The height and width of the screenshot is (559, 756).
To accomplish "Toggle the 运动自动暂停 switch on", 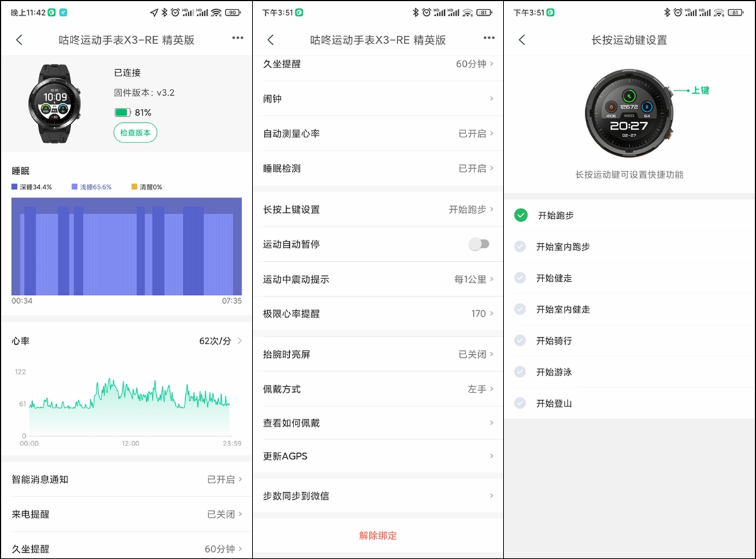I will tap(479, 243).
